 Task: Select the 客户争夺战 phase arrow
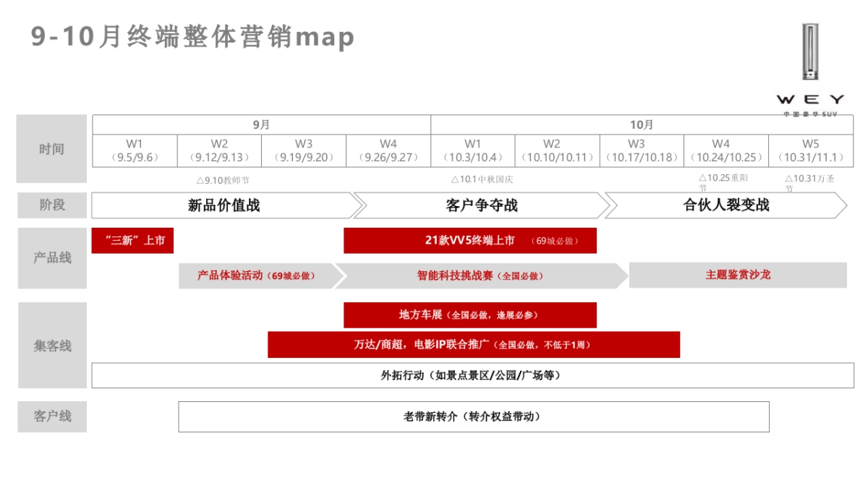(481, 205)
